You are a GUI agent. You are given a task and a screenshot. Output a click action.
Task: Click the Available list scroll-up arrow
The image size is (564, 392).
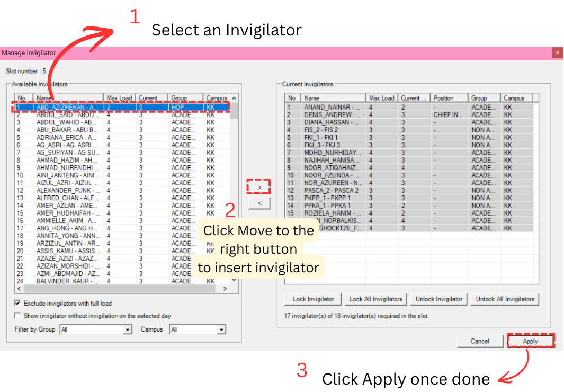click(x=234, y=98)
